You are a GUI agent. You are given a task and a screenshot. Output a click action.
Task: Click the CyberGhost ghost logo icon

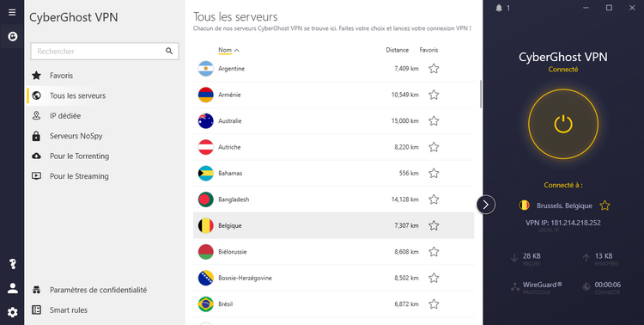[12, 37]
